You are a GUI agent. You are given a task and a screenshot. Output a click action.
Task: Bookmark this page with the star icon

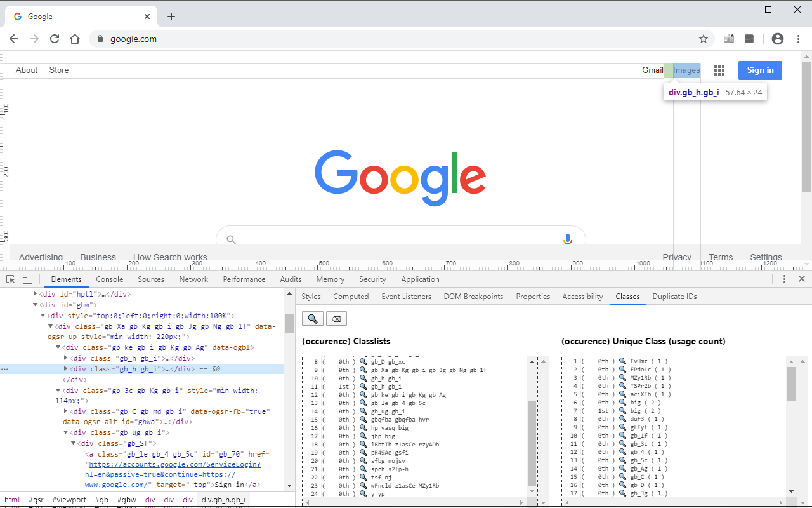pyautogui.click(x=704, y=39)
